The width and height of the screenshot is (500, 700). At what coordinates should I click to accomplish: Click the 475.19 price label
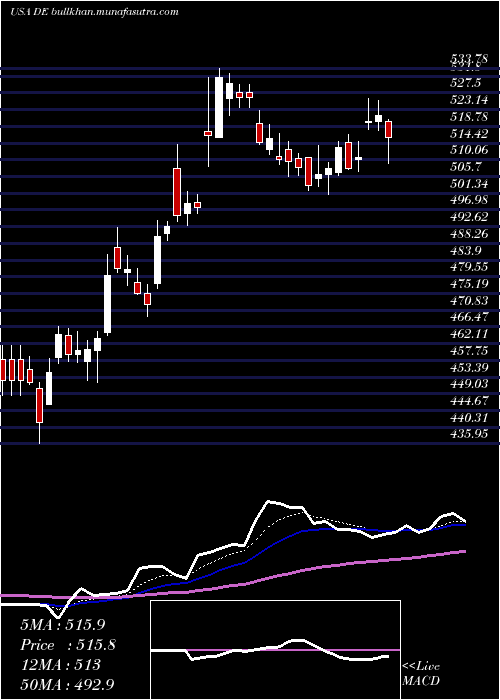point(469,284)
